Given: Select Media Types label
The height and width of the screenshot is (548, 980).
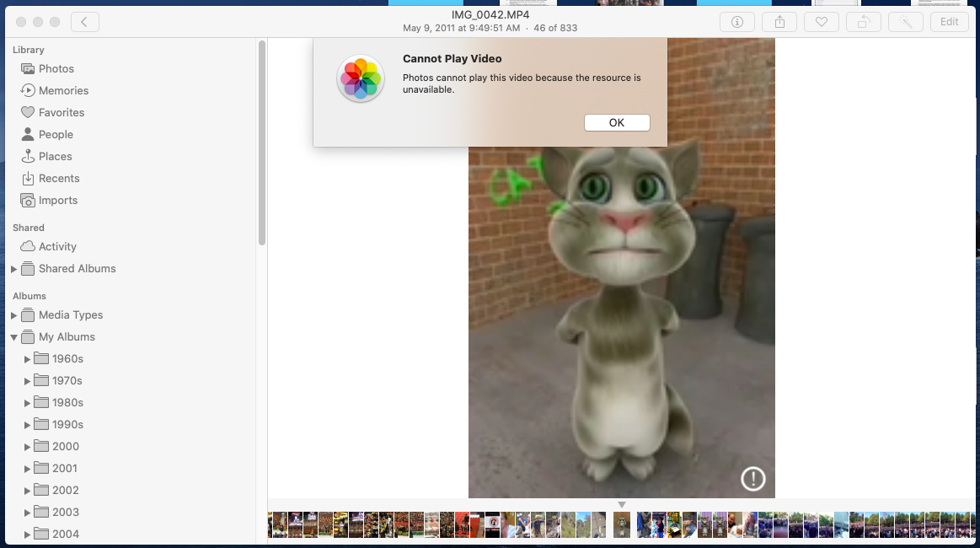Looking at the screenshot, I should (x=71, y=314).
